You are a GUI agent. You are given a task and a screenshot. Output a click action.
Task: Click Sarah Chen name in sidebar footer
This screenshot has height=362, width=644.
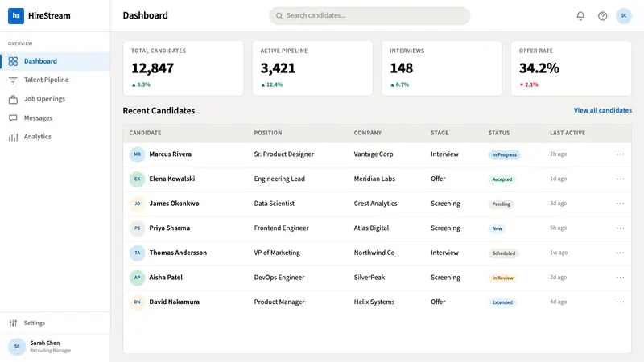(x=45, y=343)
